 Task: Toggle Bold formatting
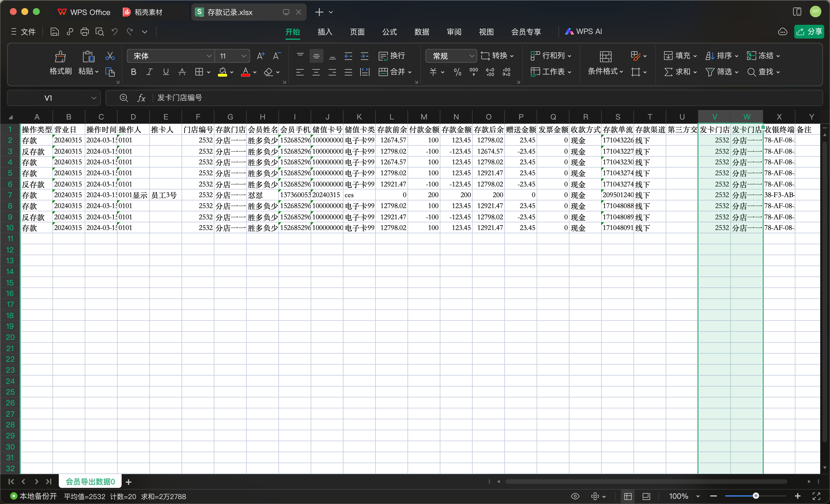133,72
